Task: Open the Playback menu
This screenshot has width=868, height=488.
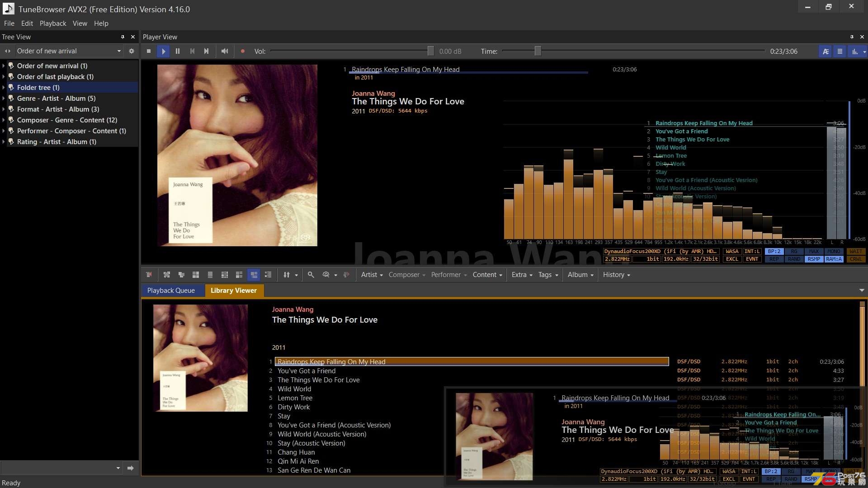Action: pyautogui.click(x=53, y=23)
